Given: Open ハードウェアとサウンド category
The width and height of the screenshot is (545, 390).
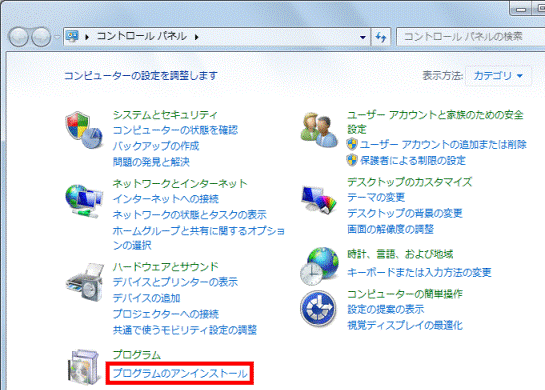Looking at the screenshot, I should [x=165, y=267].
